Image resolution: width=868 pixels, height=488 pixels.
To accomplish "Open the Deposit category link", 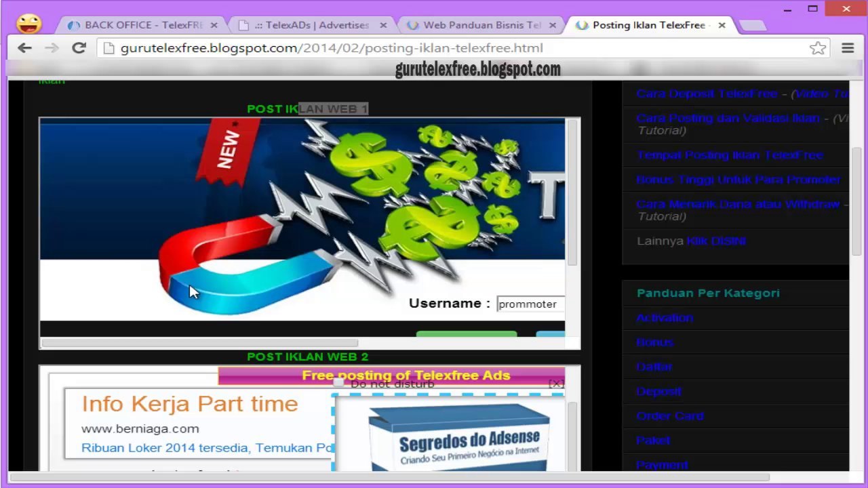I will click(658, 391).
